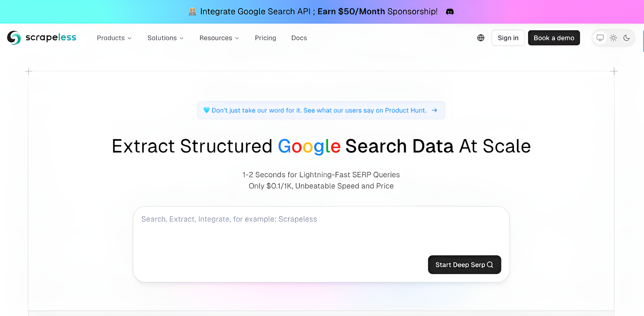Switch to system theme monitor icon
Image resolution: width=644 pixels, height=316 pixels.
tap(600, 38)
